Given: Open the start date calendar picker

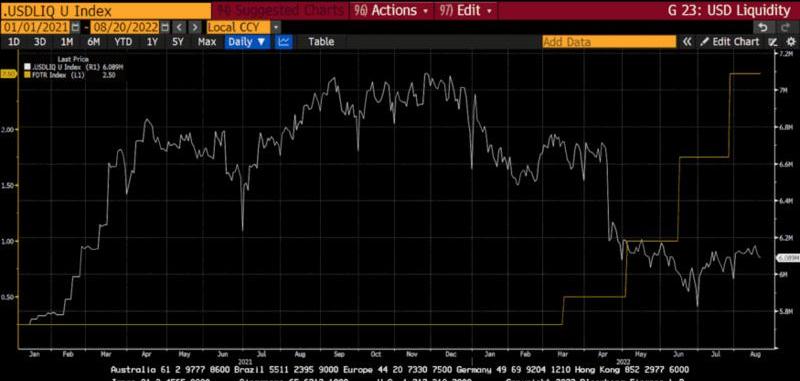Looking at the screenshot, I should 76,27.
